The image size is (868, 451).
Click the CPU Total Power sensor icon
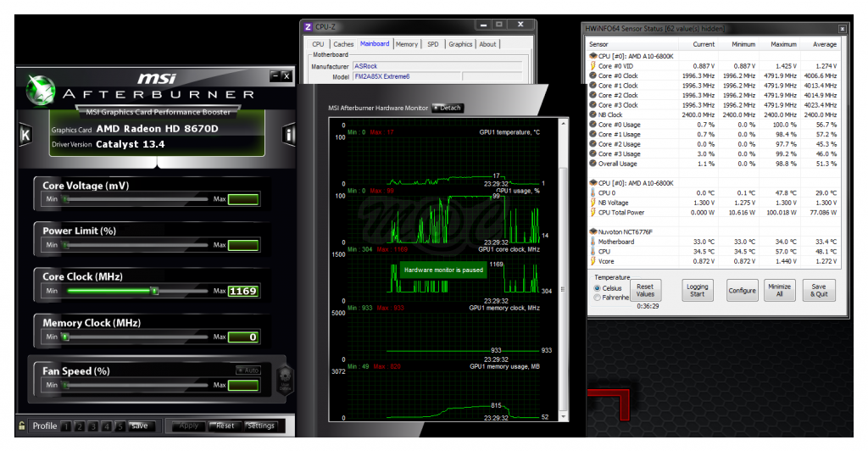pos(593,213)
